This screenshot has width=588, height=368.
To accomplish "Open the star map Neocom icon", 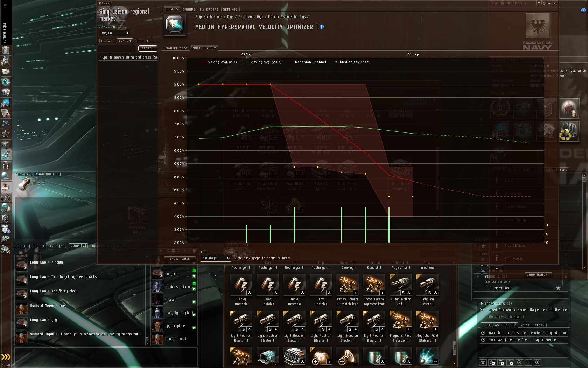I will coord(6,123).
